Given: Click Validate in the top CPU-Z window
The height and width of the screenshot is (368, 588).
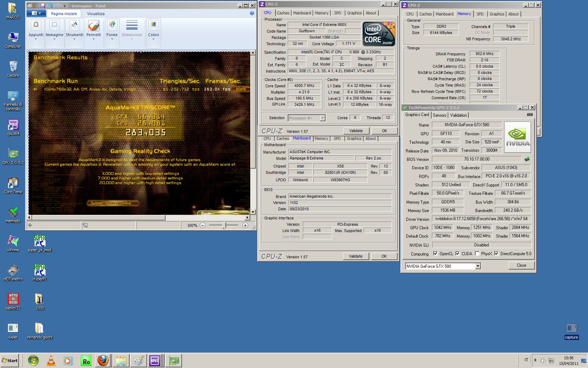Looking at the screenshot, I should pyautogui.click(x=356, y=131).
